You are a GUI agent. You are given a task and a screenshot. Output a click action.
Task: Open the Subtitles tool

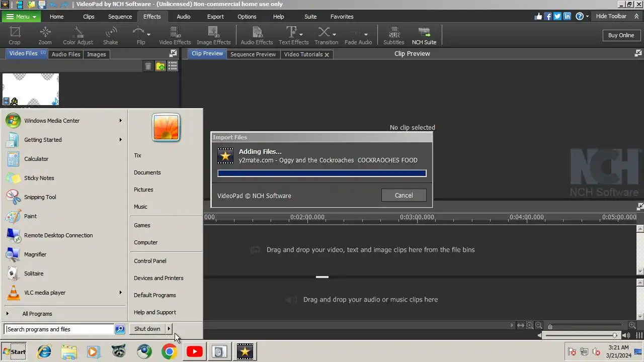click(x=394, y=36)
